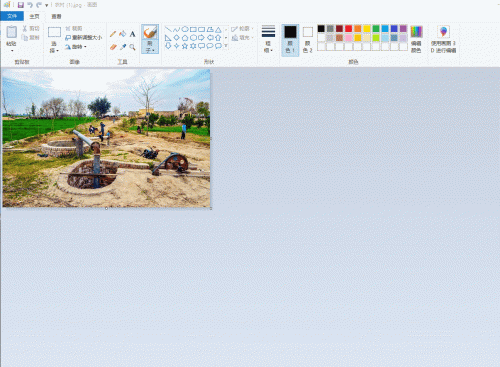500x367 pixels.
Task: Open the Edit colors button
Action: point(416,39)
